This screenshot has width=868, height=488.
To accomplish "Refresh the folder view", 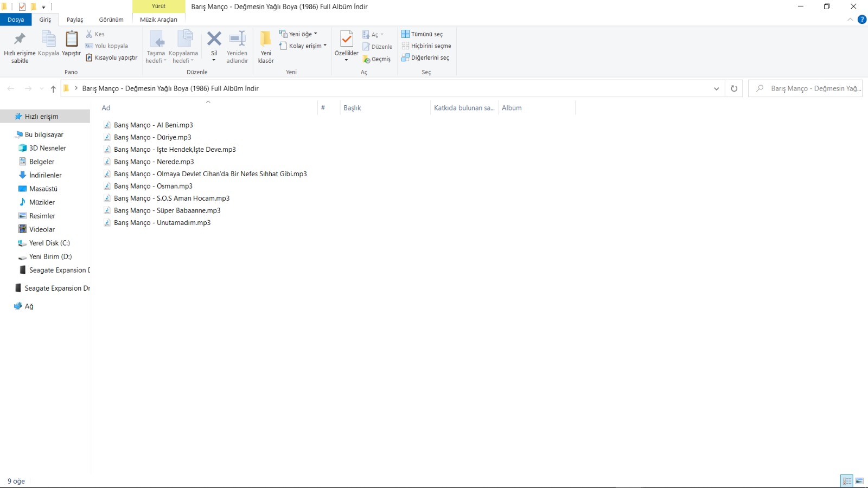I will 734,88.
